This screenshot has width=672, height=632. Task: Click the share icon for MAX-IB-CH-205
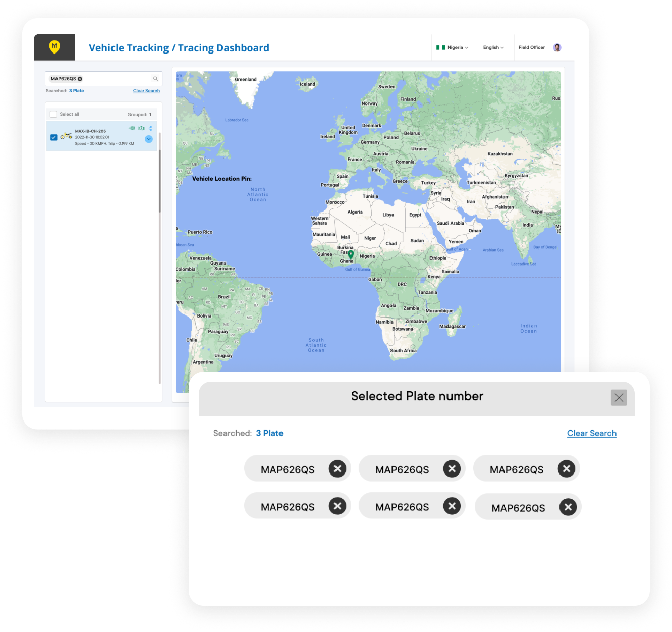[150, 128]
